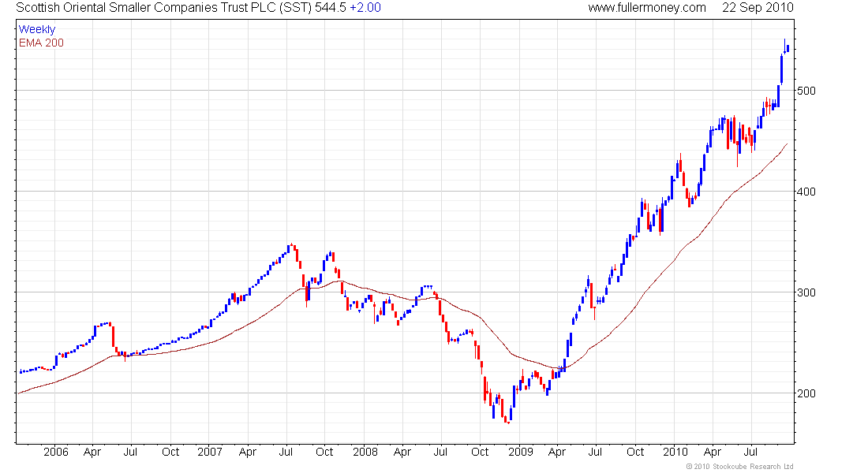Click the 2009 year axis label
Screen dimensions: 868x473
(x=520, y=452)
